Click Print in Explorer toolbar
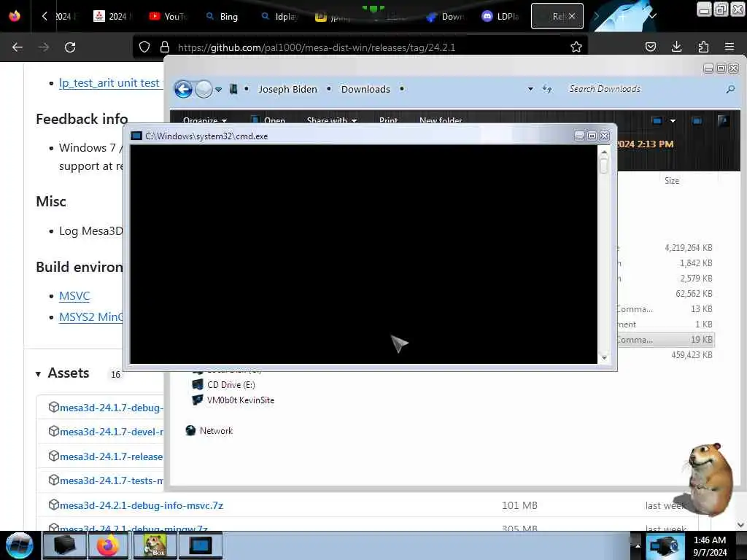The width and height of the screenshot is (747, 560). point(388,120)
